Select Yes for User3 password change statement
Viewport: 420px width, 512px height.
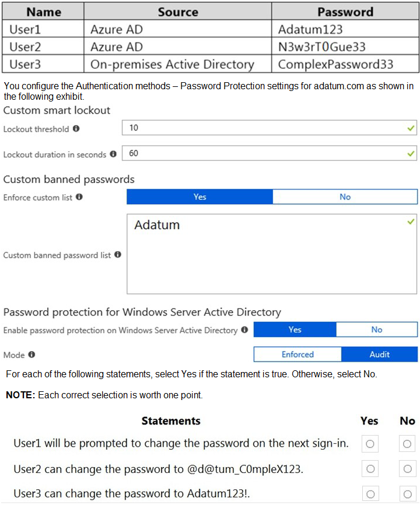click(x=370, y=494)
